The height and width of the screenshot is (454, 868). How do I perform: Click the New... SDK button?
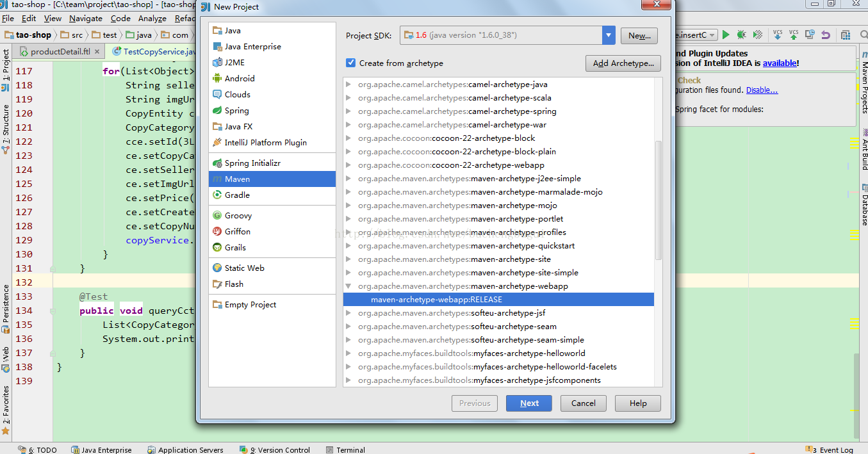coord(639,36)
